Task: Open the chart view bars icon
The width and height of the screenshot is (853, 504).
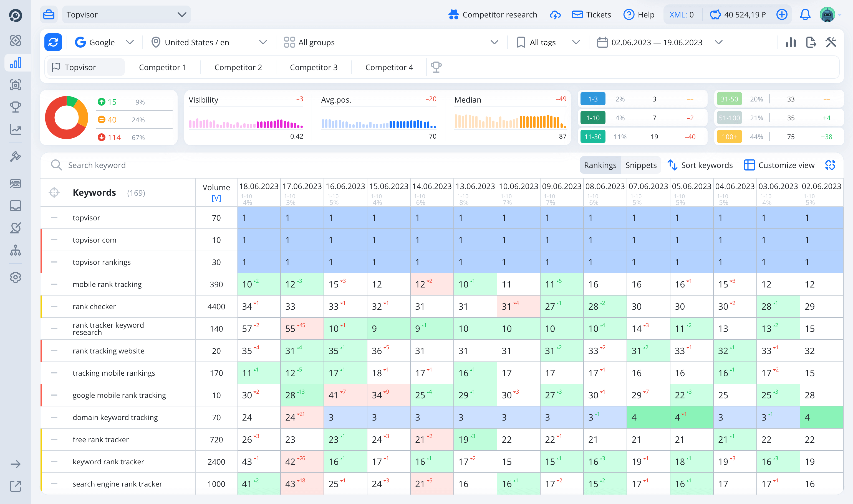Action: pos(791,42)
